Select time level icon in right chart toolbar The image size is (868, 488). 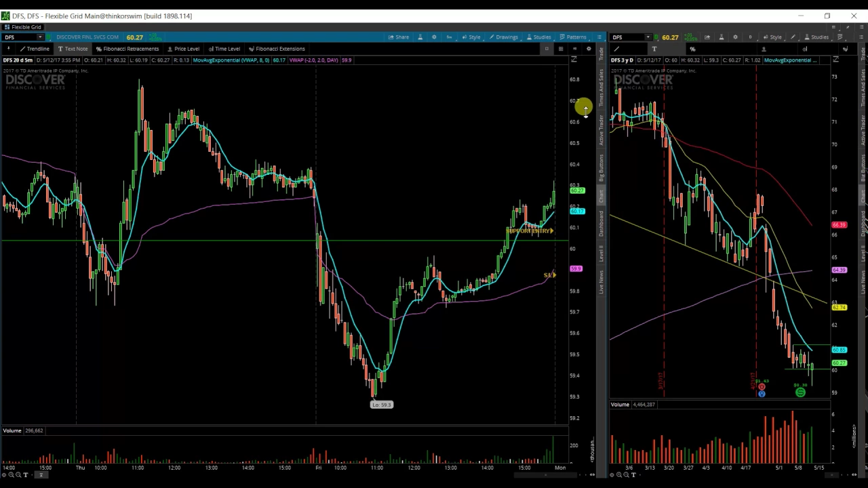tap(805, 49)
